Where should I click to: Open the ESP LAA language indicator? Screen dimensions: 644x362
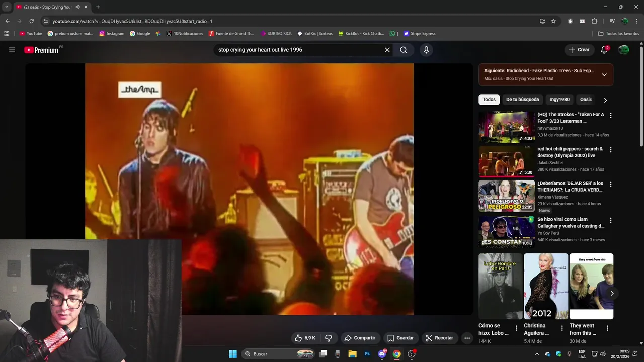point(582,354)
